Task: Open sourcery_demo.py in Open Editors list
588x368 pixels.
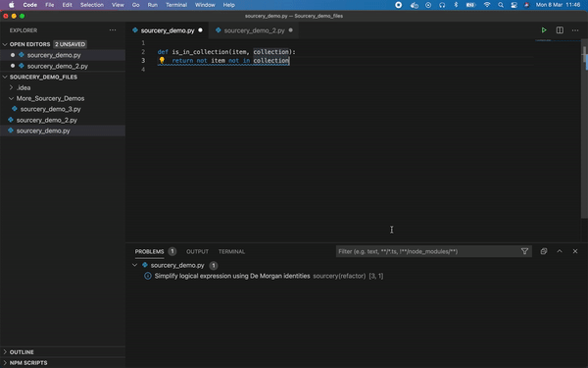Action: tap(63, 55)
